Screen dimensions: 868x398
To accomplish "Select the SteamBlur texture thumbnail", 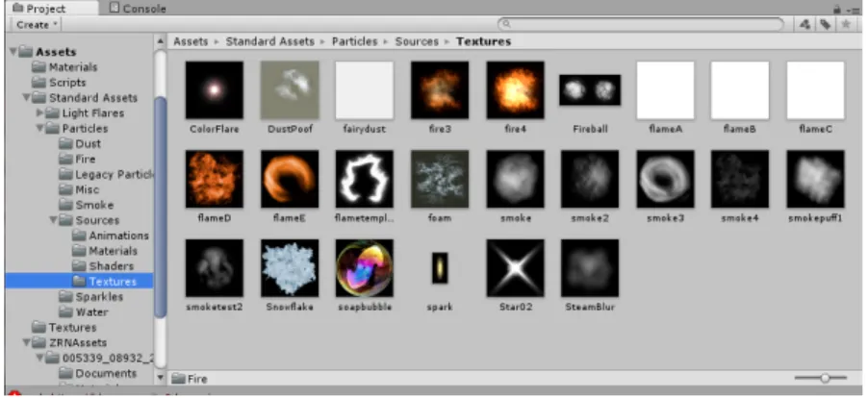I will (x=590, y=267).
